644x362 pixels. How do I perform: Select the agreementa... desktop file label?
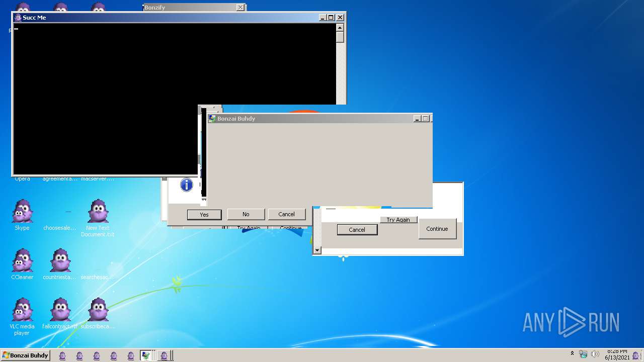pyautogui.click(x=60, y=179)
